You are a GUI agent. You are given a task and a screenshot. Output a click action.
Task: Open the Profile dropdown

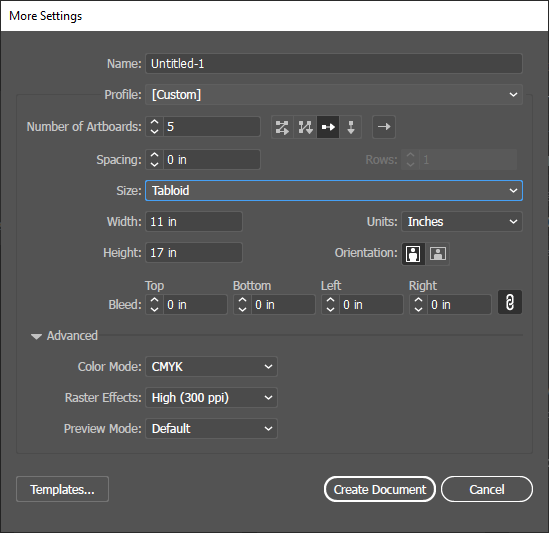334,95
